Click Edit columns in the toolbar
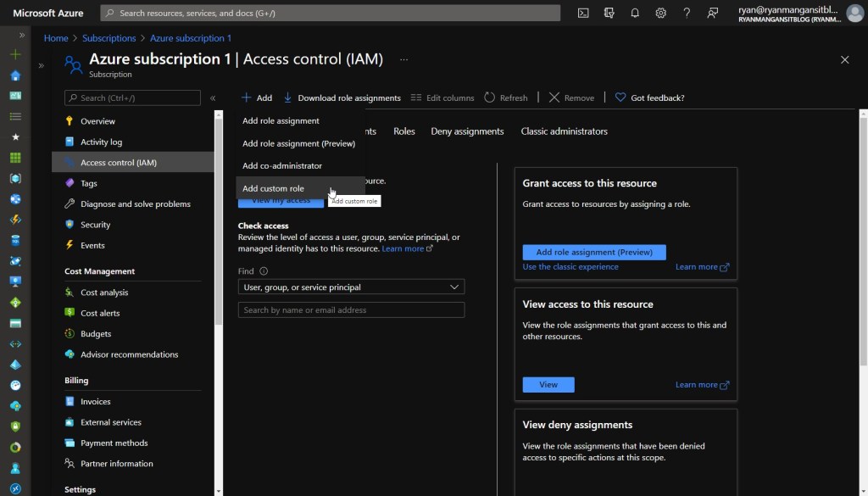The width and height of the screenshot is (868, 496). click(x=442, y=98)
